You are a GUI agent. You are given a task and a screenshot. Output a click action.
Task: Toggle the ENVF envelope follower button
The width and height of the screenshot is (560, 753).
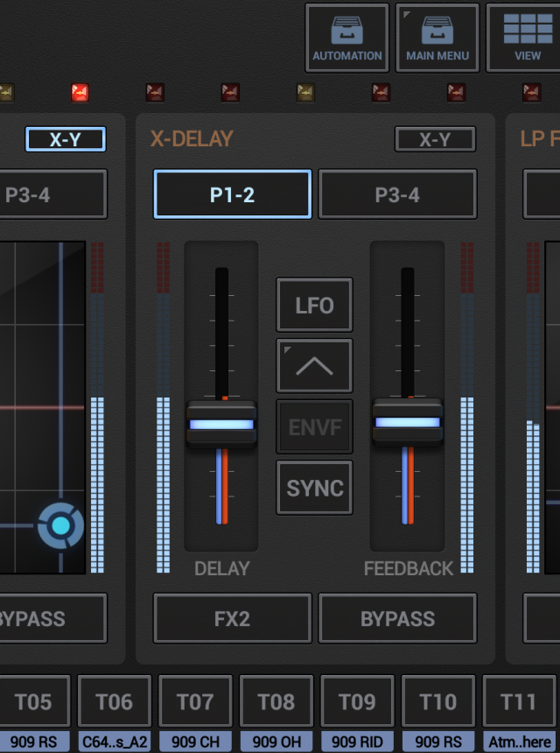pos(314,426)
